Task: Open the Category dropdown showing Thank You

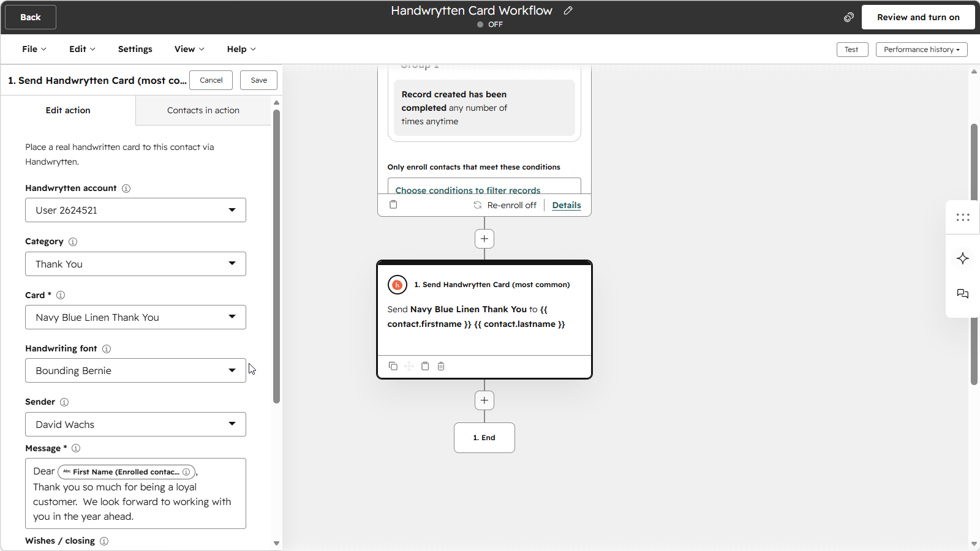Action: tap(135, 264)
